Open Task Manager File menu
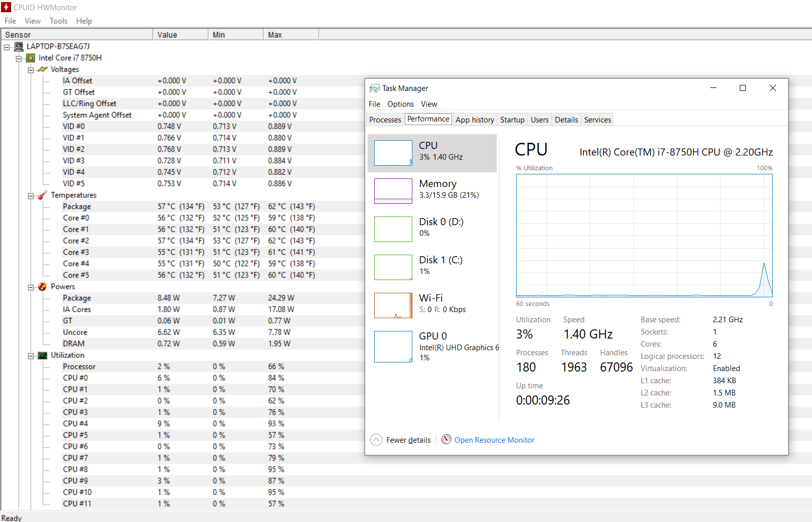The height and width of the screenshot is (522, 812). coord(374,104)
